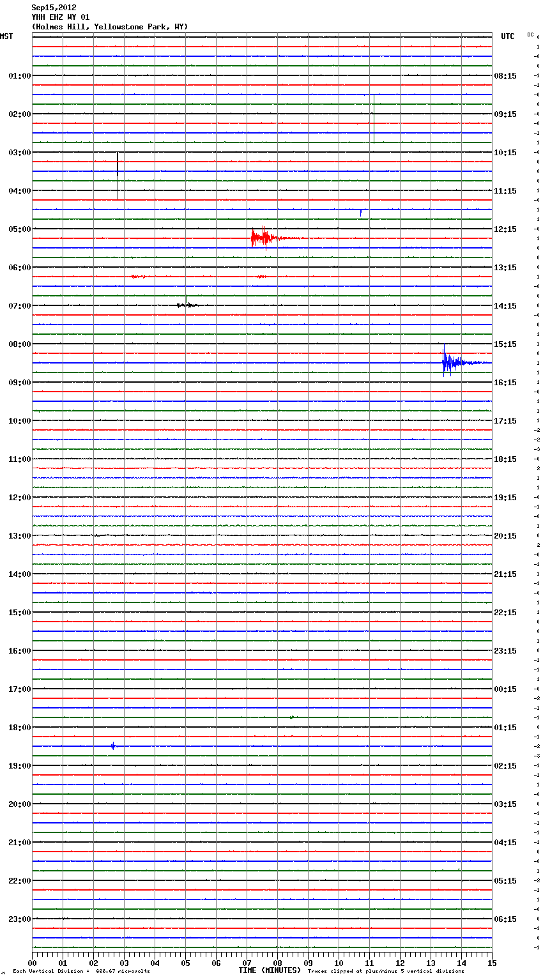This screenshot has width=543, height=980.
Task: Click the small green blip before 18:00
Action: tap(292, 717)
